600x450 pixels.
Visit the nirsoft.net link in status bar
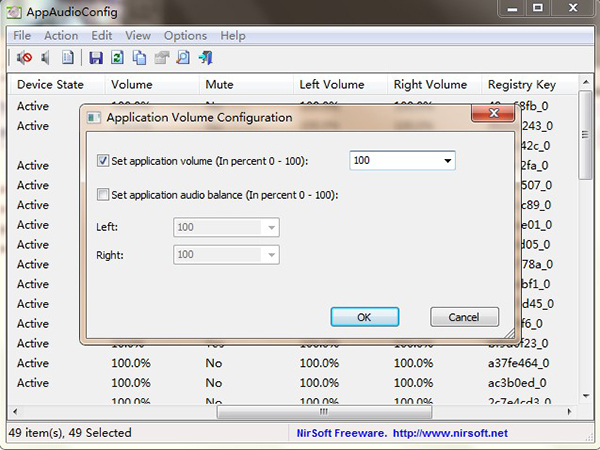point(450,433)
